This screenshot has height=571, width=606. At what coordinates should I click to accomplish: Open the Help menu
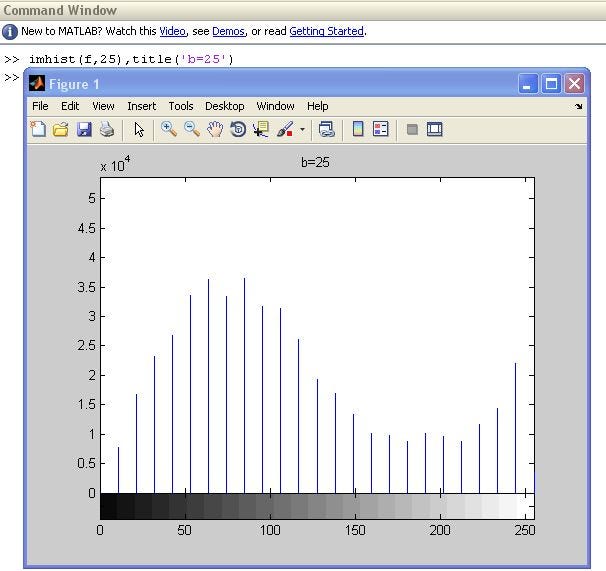pos(318,106)
